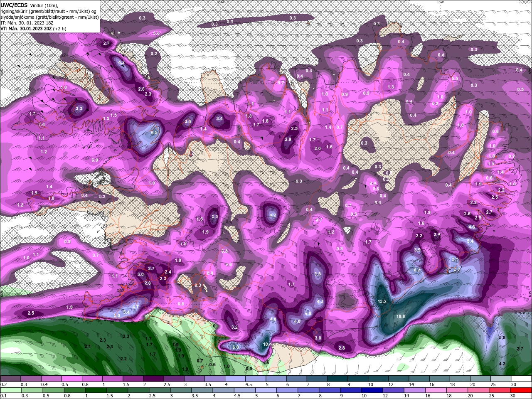The width and height of the screenshot is (532, 399).
Task: Select the 'slydda/snjókoma' legend description line
Action: click(49, 17)
